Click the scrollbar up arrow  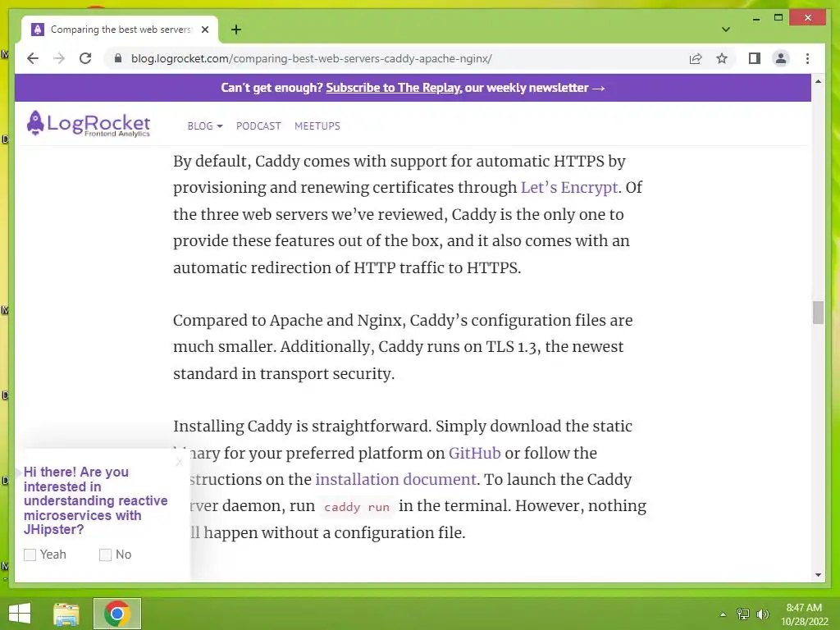point(818,81)
